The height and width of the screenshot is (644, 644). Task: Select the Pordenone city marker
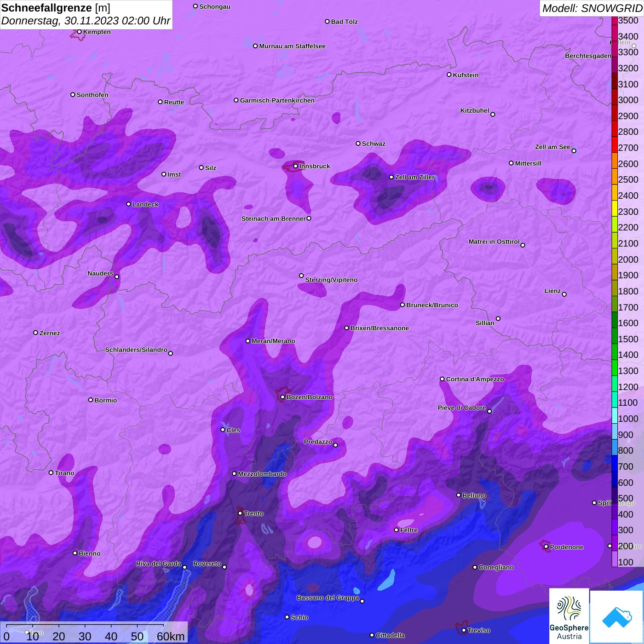[546, 547]
